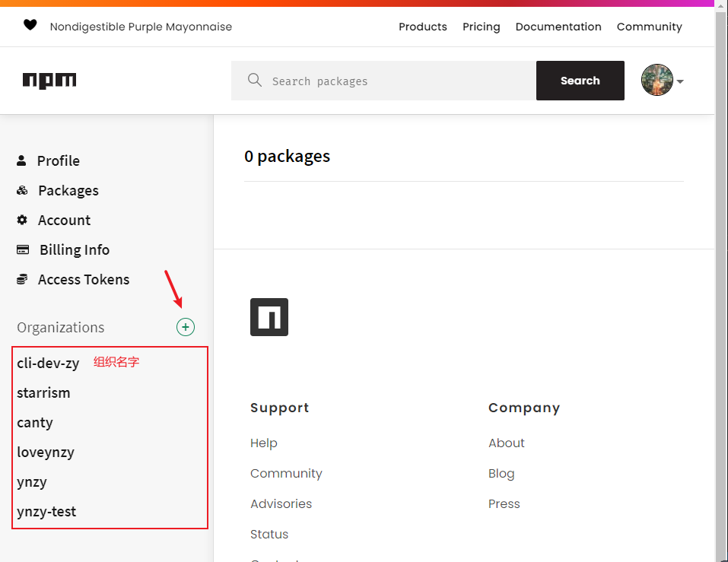The image size is (728, 562).
Task: Select the cli-dev-zy organization
Action: pos(48,363)
